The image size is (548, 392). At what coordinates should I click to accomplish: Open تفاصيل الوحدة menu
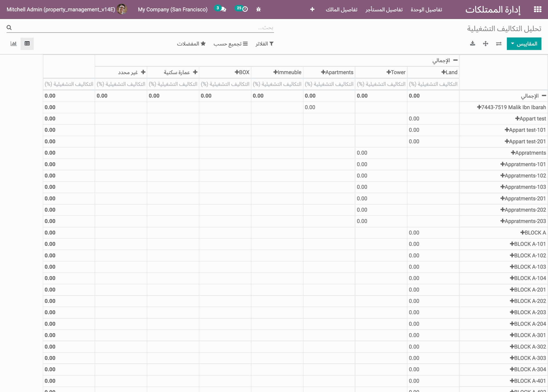pos(426,9)
